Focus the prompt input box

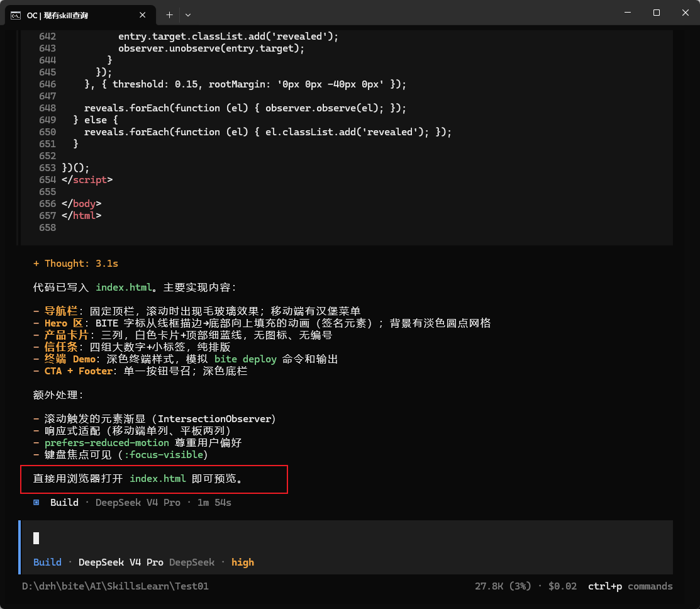(x=347, y=538)
